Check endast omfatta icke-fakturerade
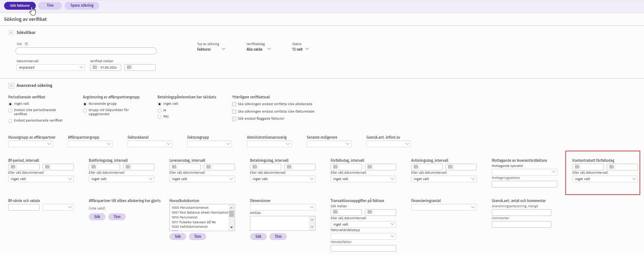This screenshot has height=255, width=644. click(x=234, y=111)
